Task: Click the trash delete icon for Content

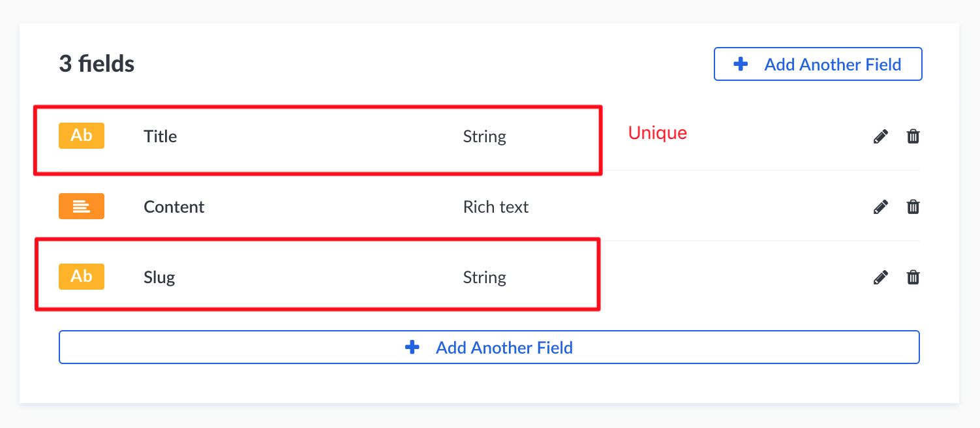Action: click(x=913, y=206)
